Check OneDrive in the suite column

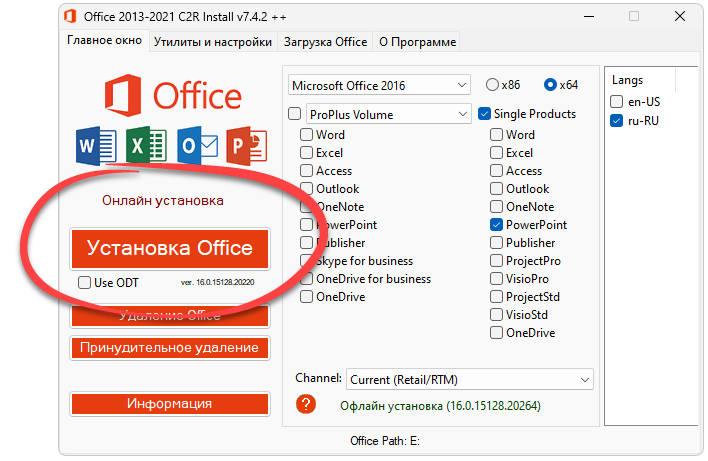click(x=307, y=297)
